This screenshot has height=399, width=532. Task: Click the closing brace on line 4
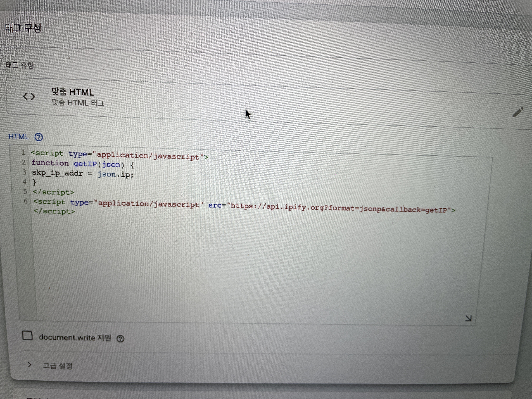click(x=34, y=182)
